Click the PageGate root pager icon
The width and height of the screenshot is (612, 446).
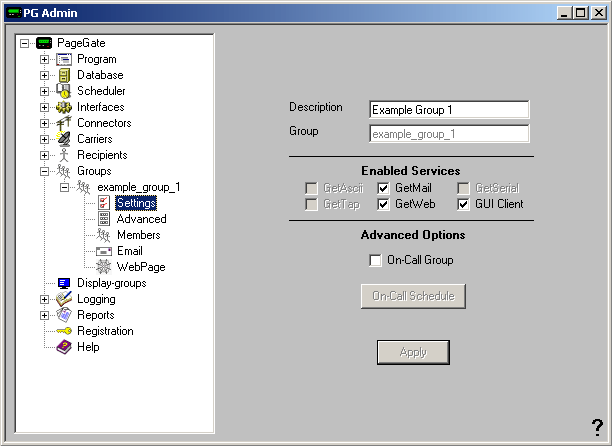(44, 43)
